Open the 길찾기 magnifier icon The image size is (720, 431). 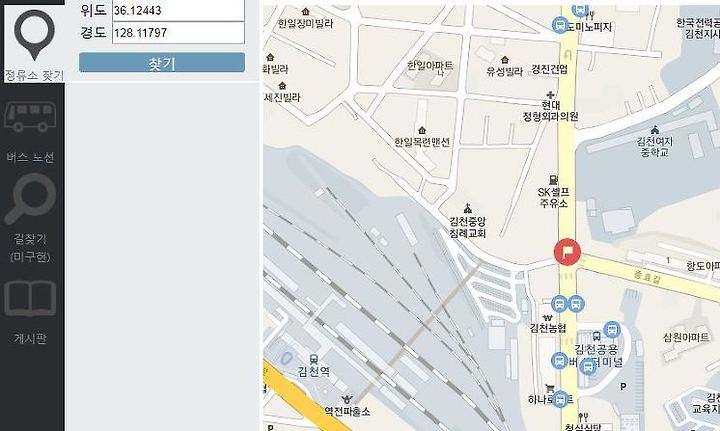[x=31, y=199]
